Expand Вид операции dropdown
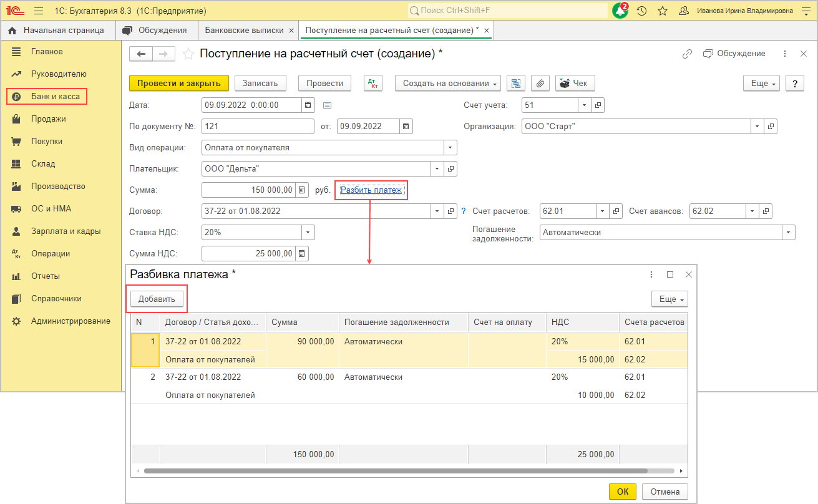 [450, 148]
